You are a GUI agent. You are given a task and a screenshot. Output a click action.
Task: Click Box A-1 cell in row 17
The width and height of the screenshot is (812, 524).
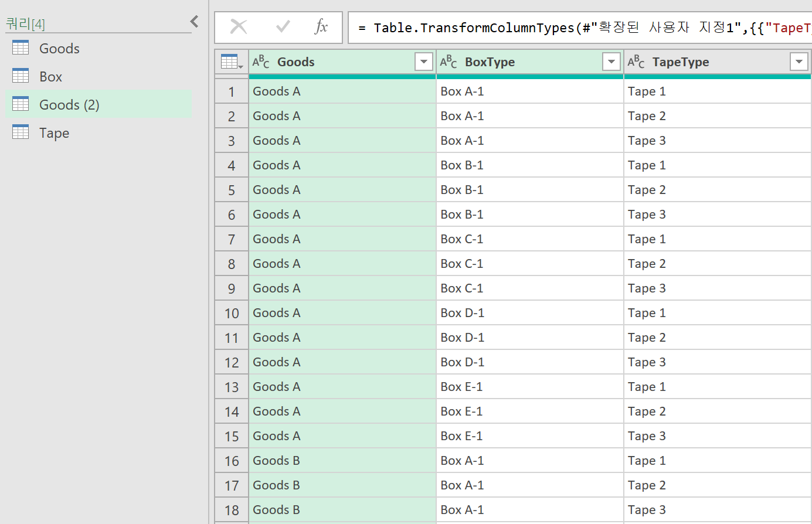530,485
